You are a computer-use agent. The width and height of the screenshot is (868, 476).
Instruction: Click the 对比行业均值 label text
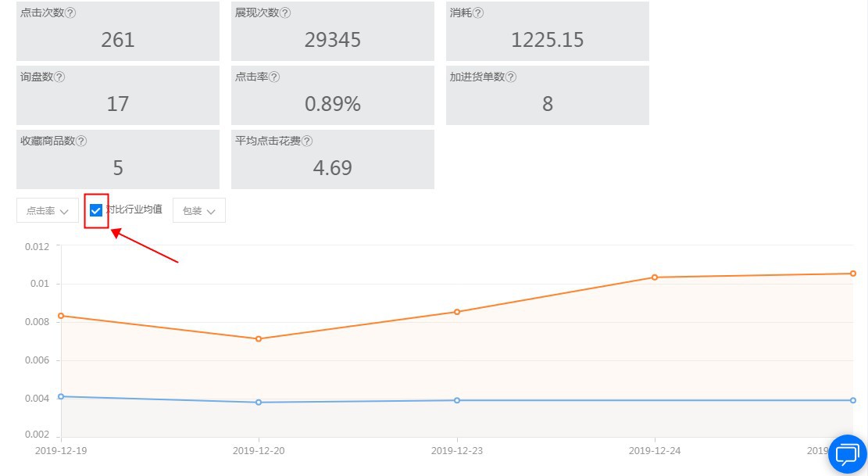[x=134, y=209]
